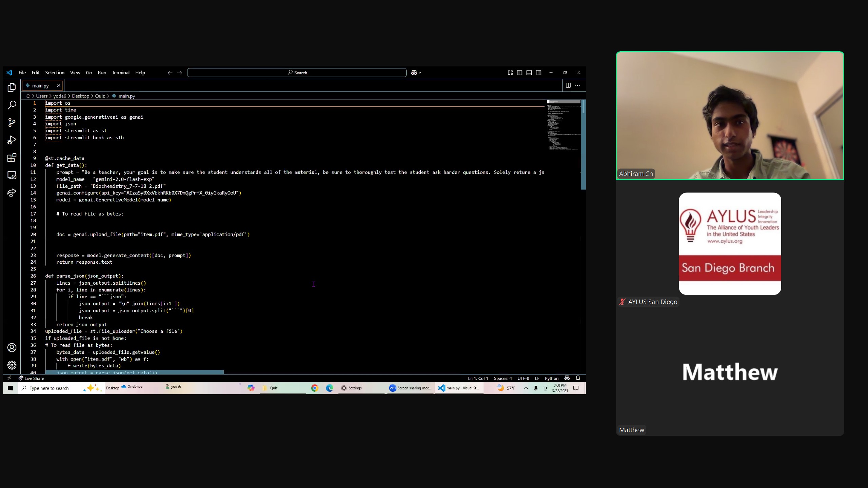Screen dimensions: 868x488
Task: Open notifications bell in status bar
Action: pos(578,378)
